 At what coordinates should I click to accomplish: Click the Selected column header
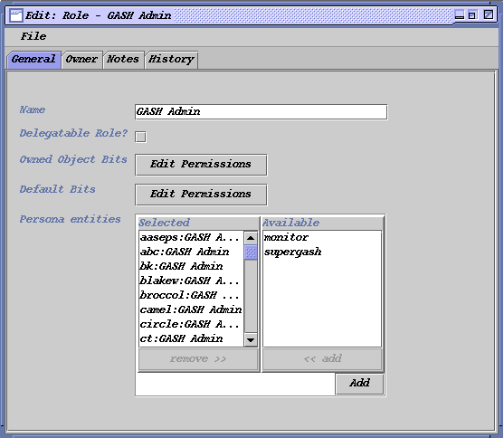pos(198,223)
